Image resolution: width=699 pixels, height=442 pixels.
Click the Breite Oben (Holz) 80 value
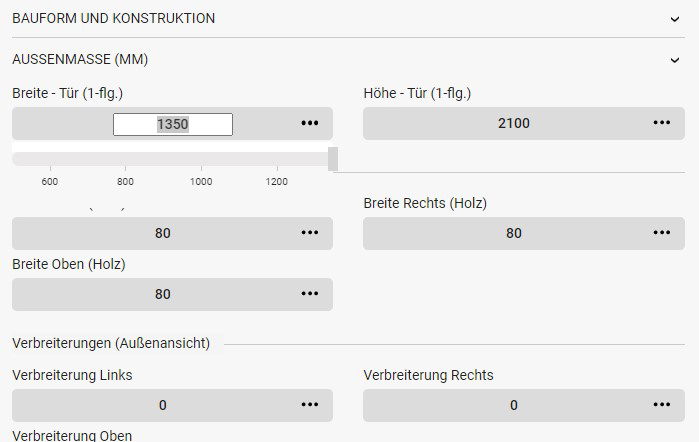pos(162,294)
